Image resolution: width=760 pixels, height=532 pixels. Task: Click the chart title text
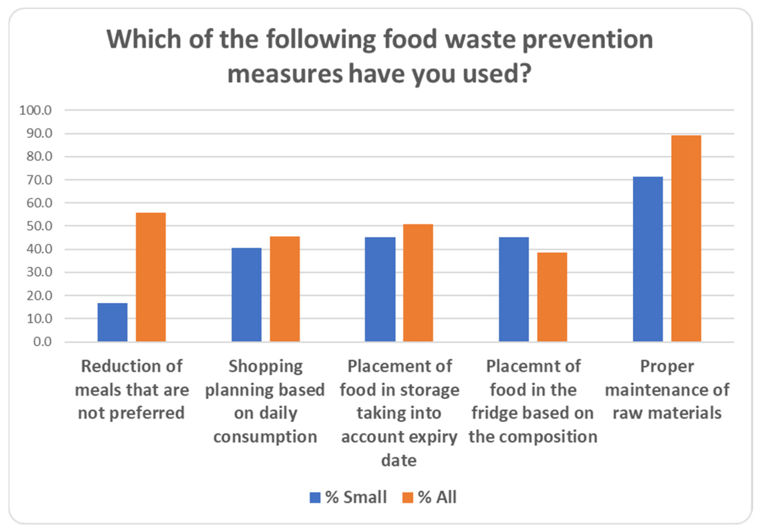(379, 56)
